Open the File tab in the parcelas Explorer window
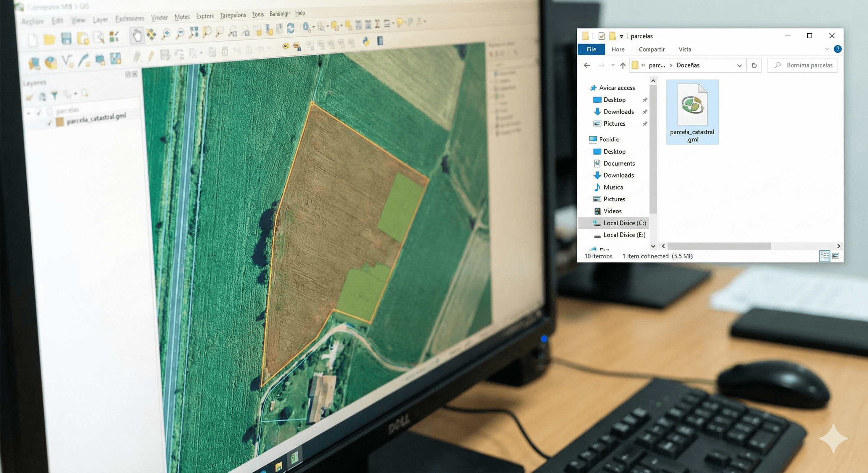The height and width of the screenshot is (473, 868). click(591, 49)
